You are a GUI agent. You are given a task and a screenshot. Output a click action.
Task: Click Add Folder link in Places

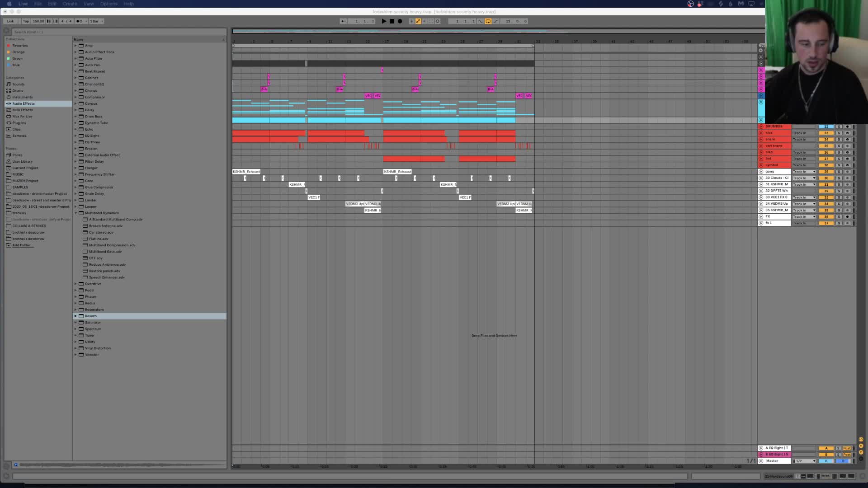pyautogui.click(x=23, y=245)
